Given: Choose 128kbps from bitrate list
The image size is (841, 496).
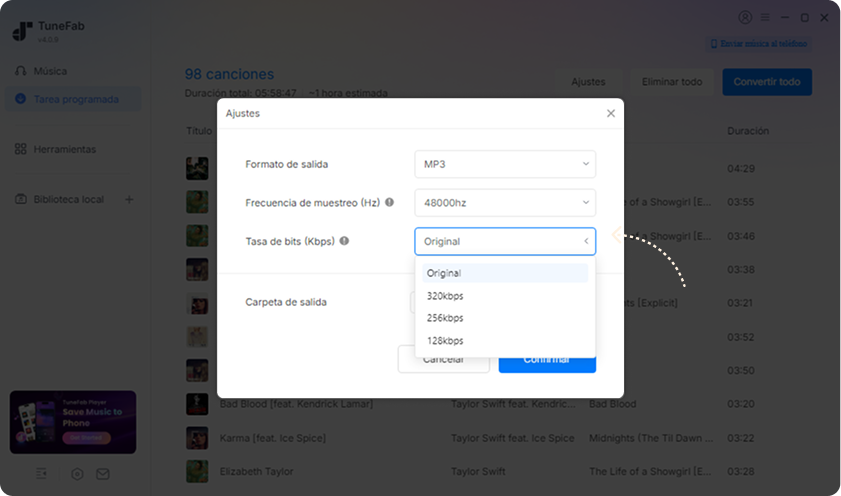Looking at the screenshot, I should click(x=505, y=340).
